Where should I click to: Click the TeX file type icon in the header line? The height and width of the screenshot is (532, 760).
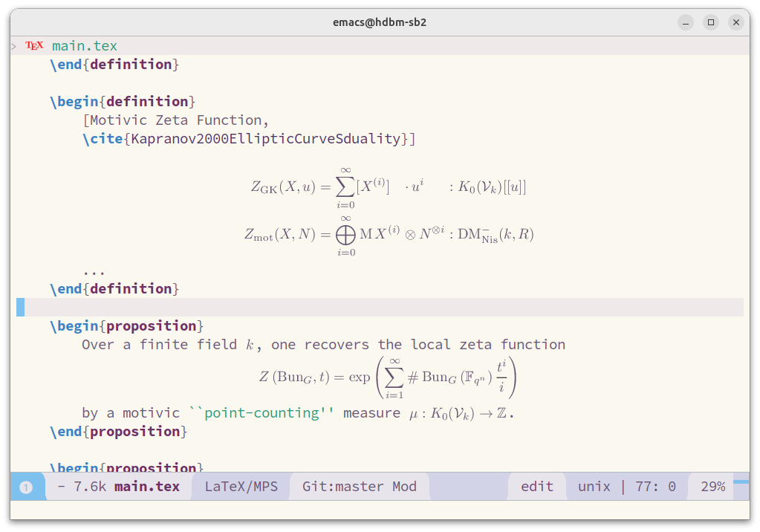33,45
